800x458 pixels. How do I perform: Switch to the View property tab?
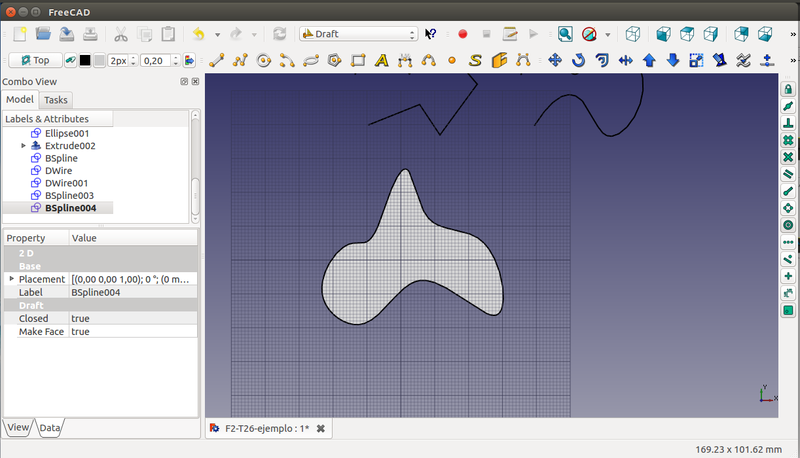click(x=19, y=427)
